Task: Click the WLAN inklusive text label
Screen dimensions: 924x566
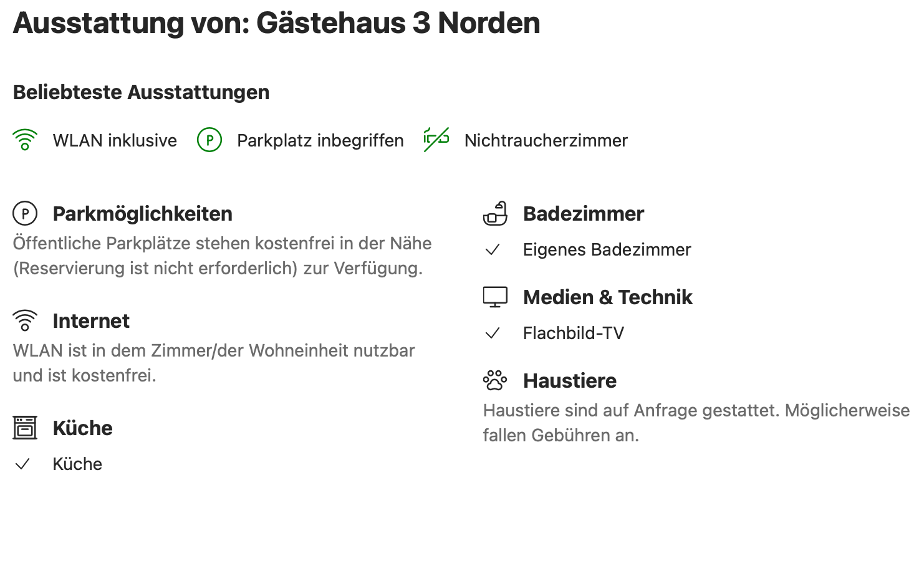Action: [x=115, y=140]
